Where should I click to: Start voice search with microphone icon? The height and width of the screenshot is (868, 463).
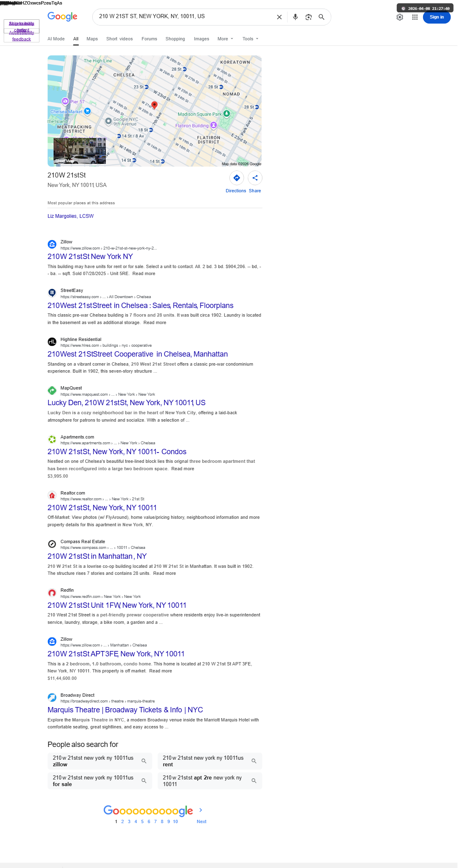(x=295, y=17)
